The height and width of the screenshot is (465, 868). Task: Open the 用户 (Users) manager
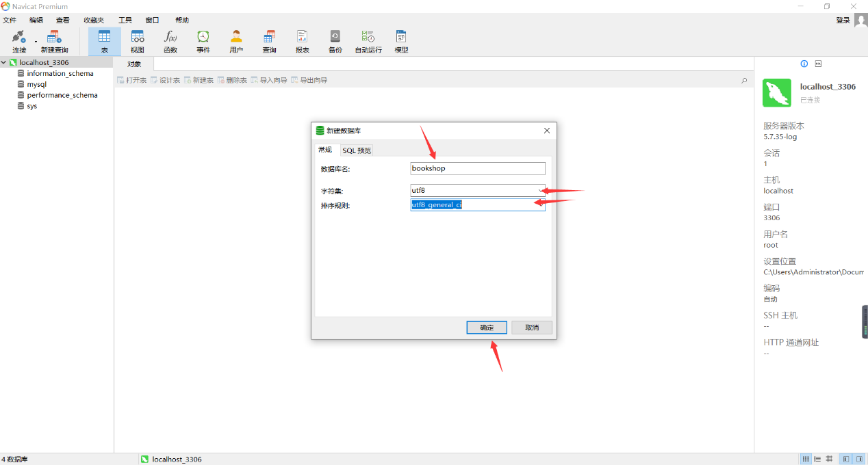[x=235, y=40]
